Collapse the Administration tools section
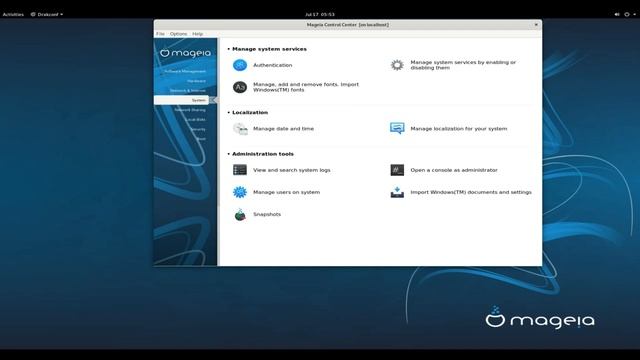The image size is (640, 360). coord(229,154)
